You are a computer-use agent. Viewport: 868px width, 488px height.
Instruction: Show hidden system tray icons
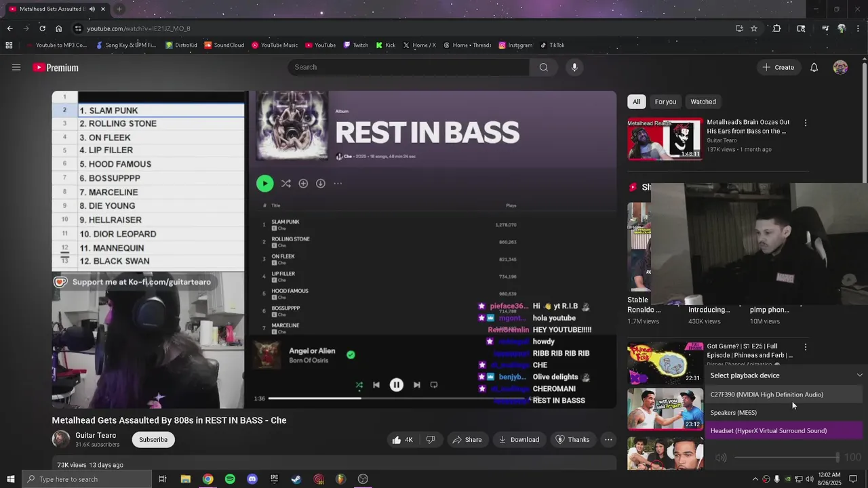pos(755,479)
